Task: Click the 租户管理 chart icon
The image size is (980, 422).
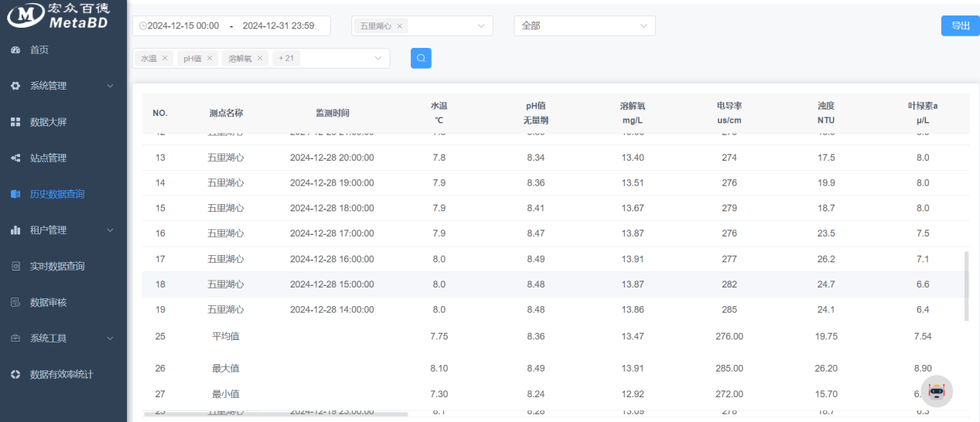Action: click(15, 230)
